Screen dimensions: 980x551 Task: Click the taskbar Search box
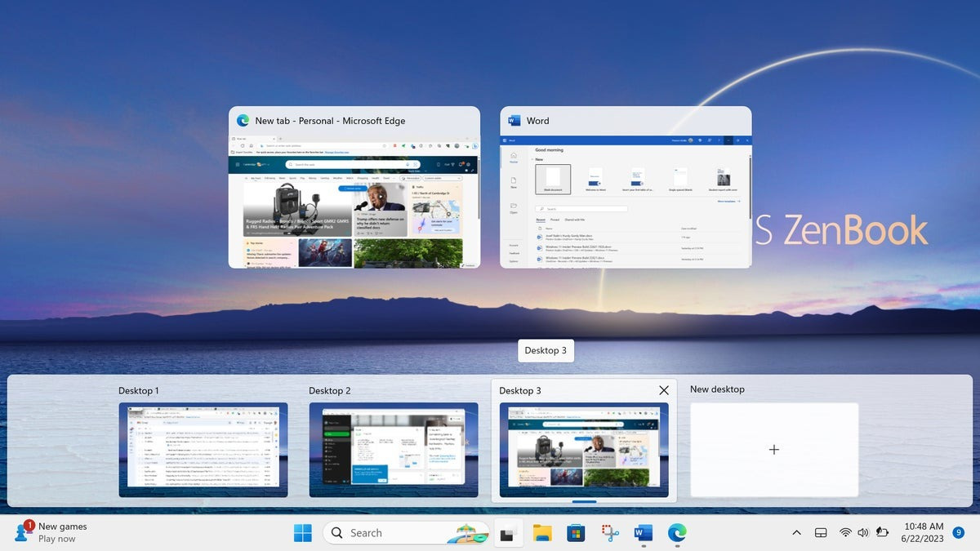407,533
